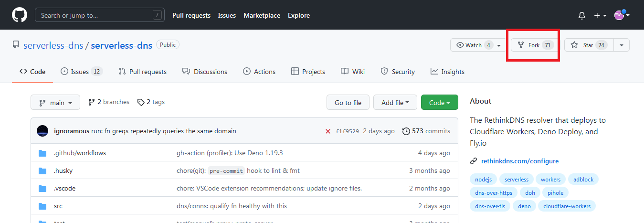Click the folder icon beside src

[42, 206]
